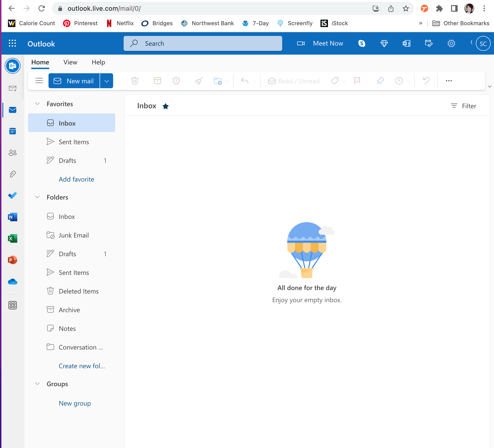Open Skype from the top header
This screenshot has height=448, width=494.
point(362,43)
